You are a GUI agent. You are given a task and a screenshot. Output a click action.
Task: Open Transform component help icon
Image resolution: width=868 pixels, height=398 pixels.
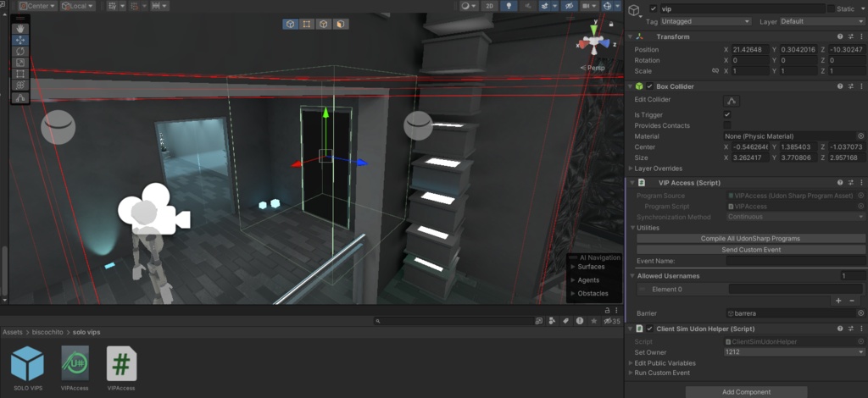point(840,36)
